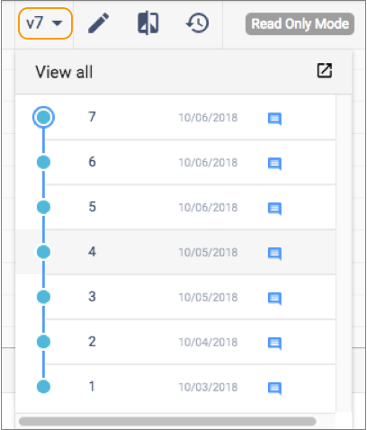The width and height of the screenshot is (367, 430).
Task: Click the 10/06/2018 date of version 5
Action: (208, 207)
